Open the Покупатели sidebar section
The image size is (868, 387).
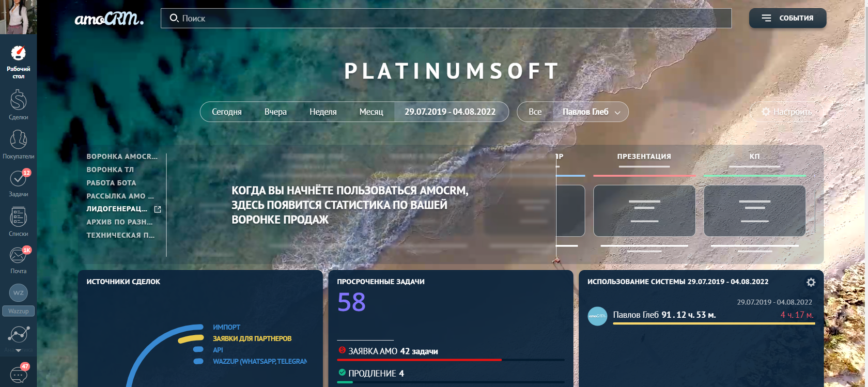(18, 140)
